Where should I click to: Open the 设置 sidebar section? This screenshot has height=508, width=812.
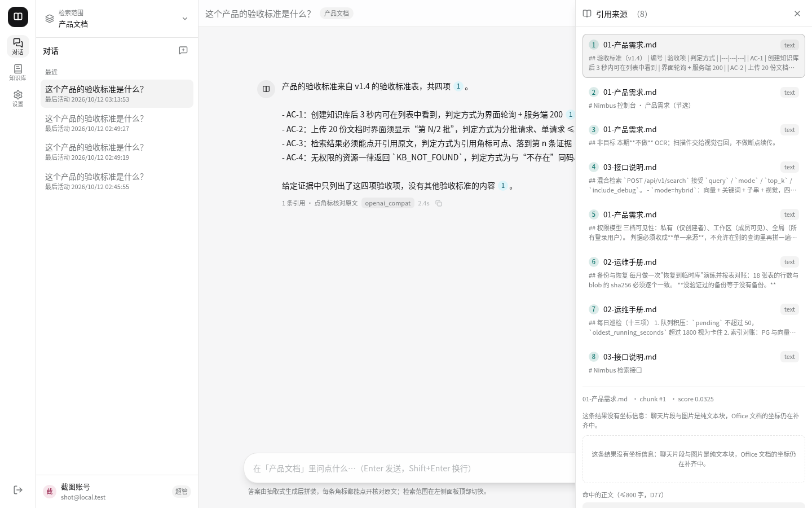18,98
